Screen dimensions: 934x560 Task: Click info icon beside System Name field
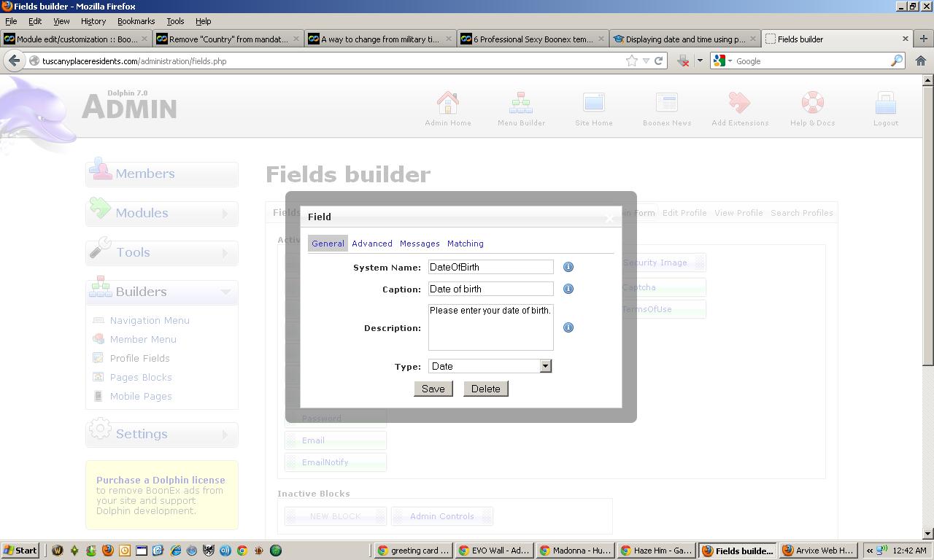click(568, 268)
